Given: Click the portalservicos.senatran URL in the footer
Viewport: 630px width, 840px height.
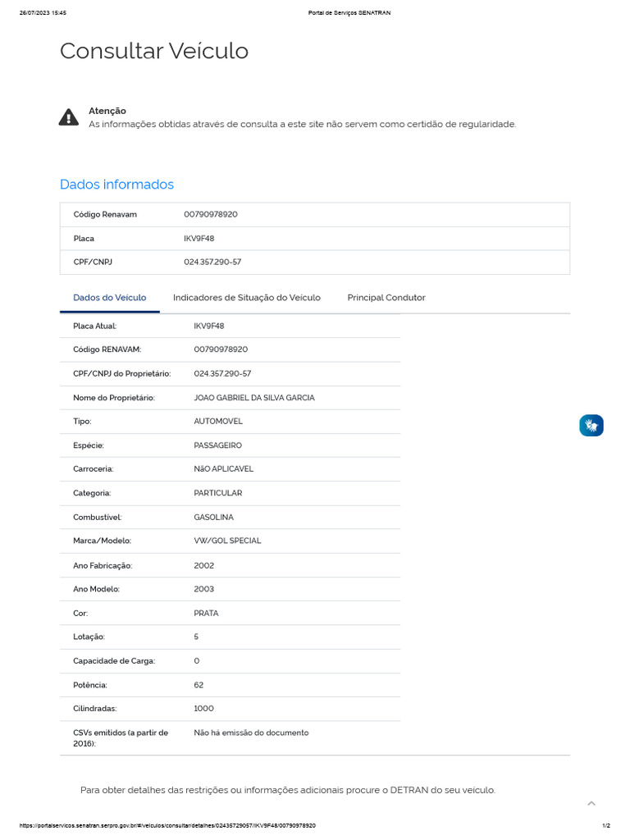Looking at the screenshot, I should tap(168, 825).
